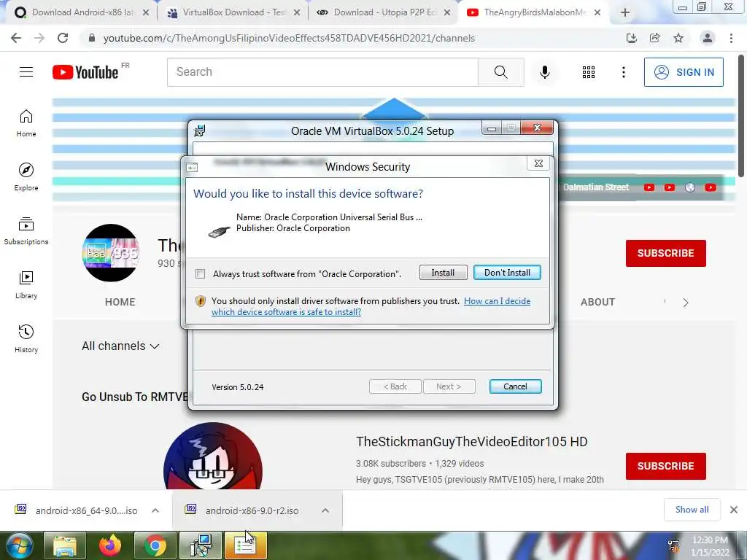
Task: Open History in the YouTube sidebar
Action: pyautogui.click(x=26, y=338)
